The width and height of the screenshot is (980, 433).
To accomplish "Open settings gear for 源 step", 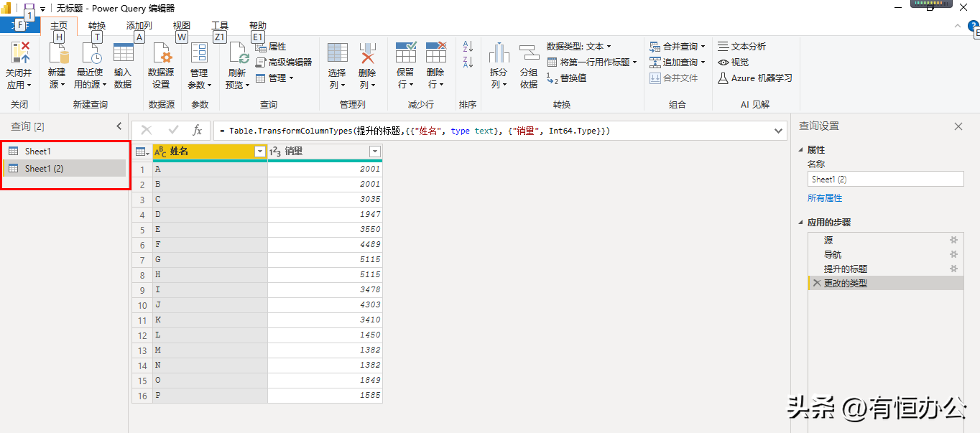I will click(954, 241).
